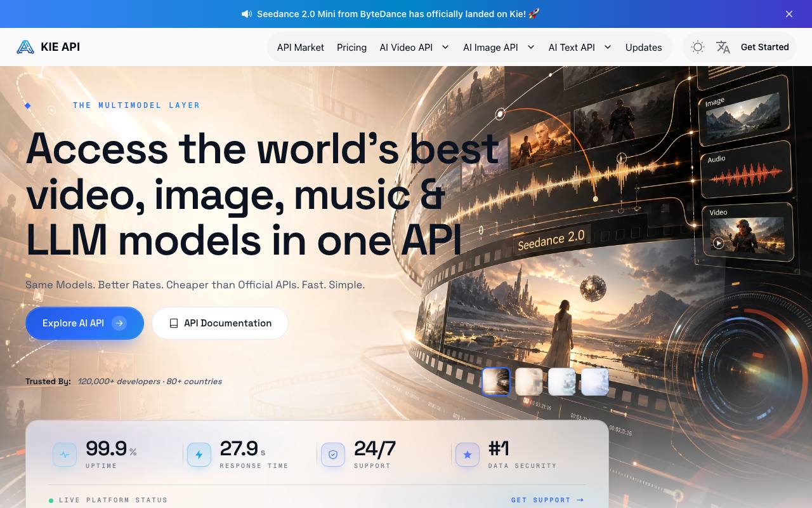This screenshot has height=508, width=812.
Task: Click the 24/7 support value
Action: [x=375, y=449]
